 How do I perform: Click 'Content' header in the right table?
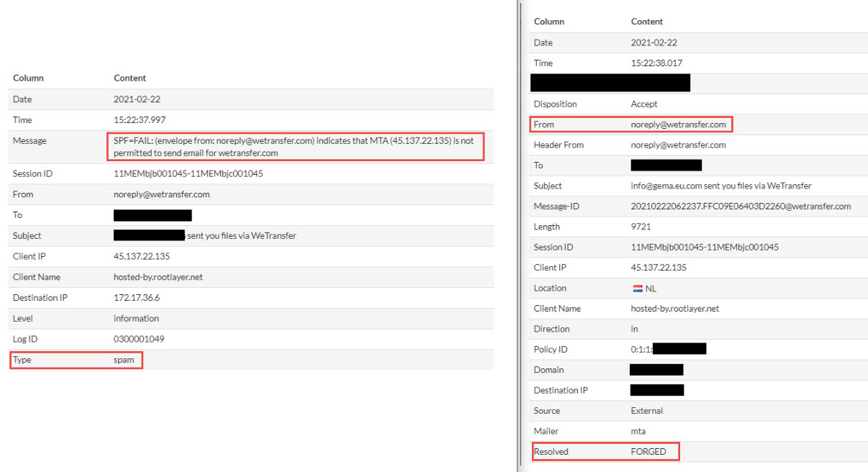click(x=647, y=22)
